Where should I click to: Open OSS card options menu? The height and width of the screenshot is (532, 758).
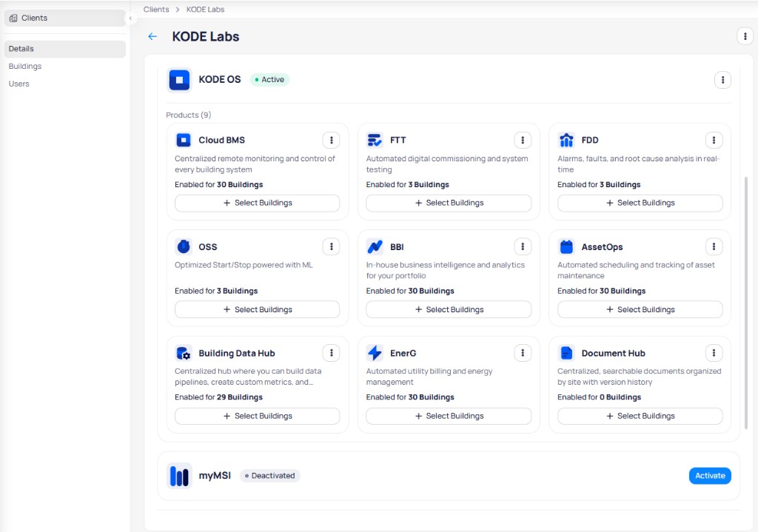[x=331, y=246]
